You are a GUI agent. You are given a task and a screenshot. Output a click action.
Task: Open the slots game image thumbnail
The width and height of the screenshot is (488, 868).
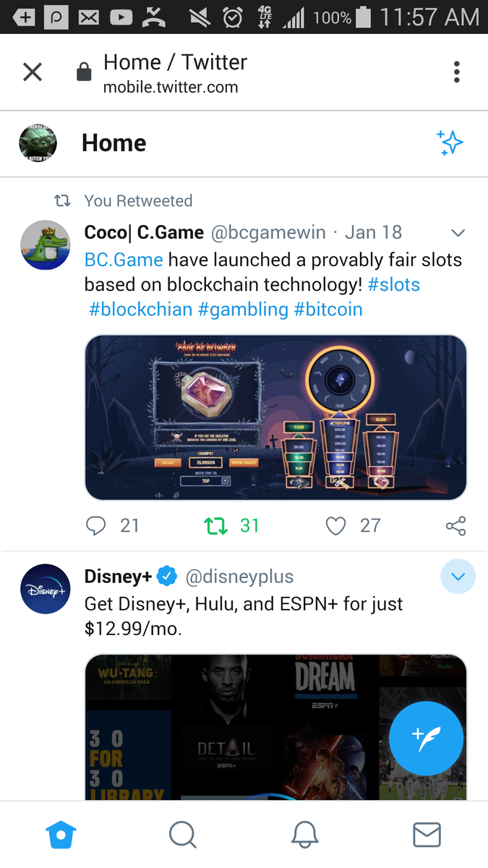point(275,417)
